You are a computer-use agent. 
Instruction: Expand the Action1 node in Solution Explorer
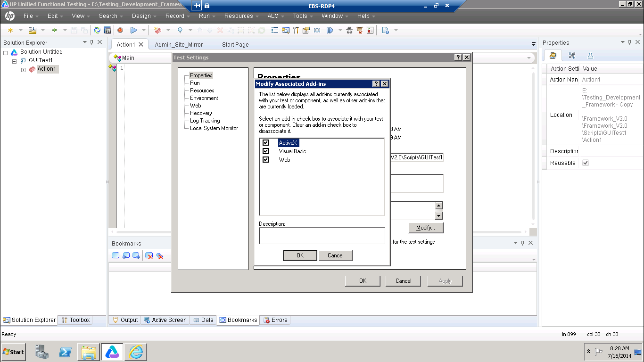click(x=23, y=69)
